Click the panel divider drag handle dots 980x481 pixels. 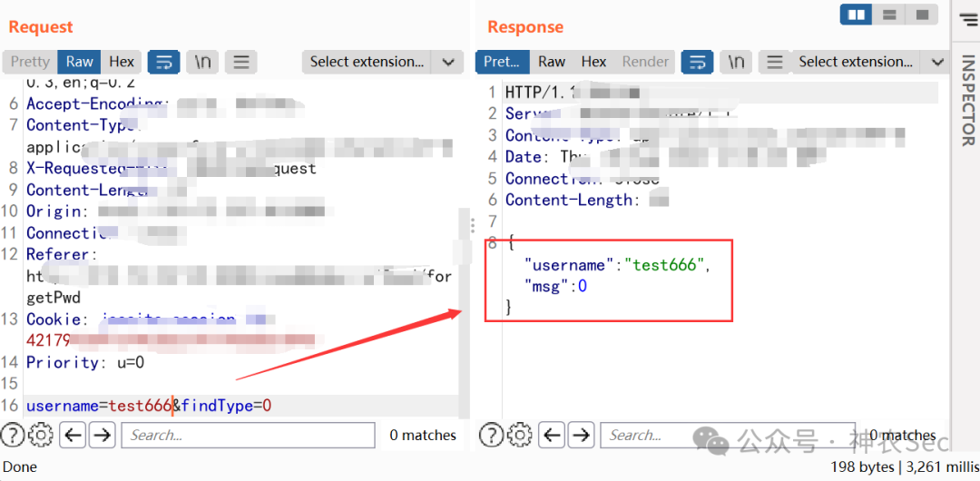point(473,225)
